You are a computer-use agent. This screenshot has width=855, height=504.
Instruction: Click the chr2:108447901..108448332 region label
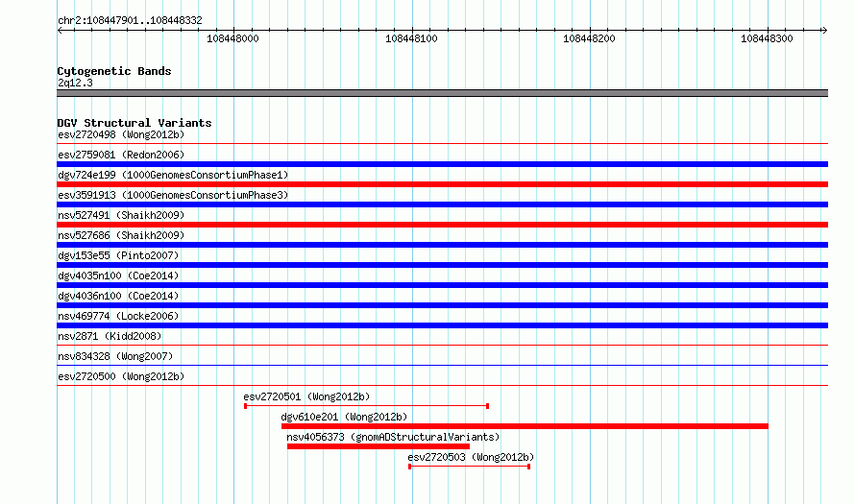pyautogui.click(x=130, y=20)
